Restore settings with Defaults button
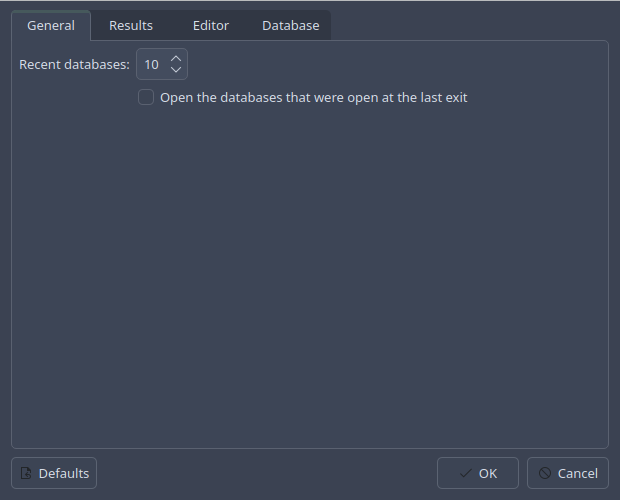Screen dimensions: 620x500 (x=54, y=473)
